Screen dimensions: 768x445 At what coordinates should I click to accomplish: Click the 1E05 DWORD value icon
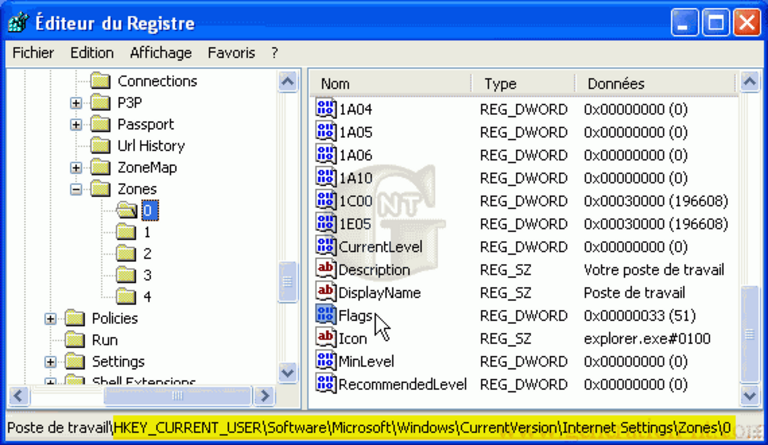(x=326, y=224)
